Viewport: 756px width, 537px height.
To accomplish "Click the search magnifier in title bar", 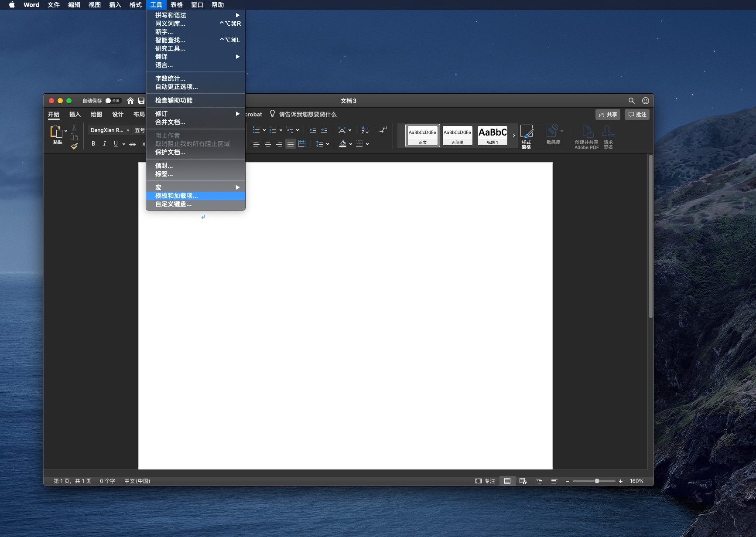I will pos(631,101).
